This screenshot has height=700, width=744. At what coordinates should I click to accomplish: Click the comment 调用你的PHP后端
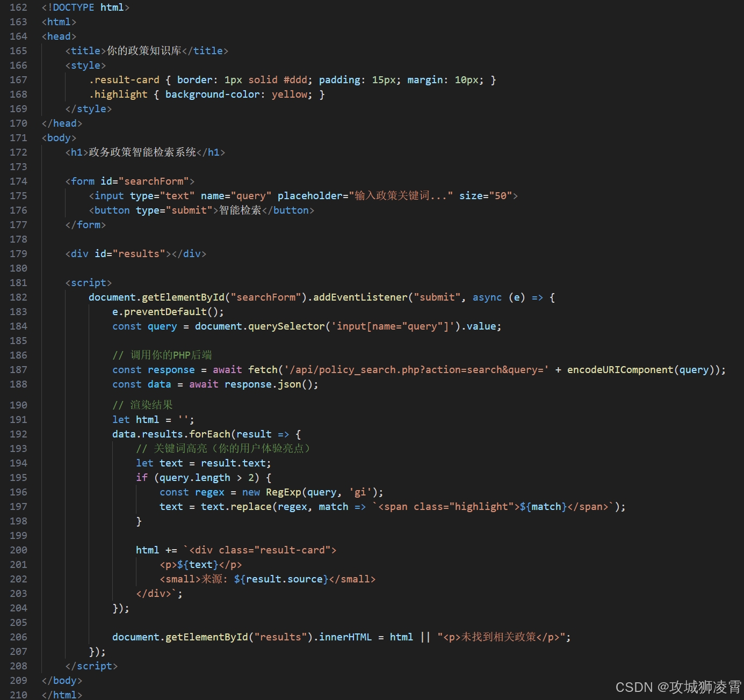click(x=162, y=355)
